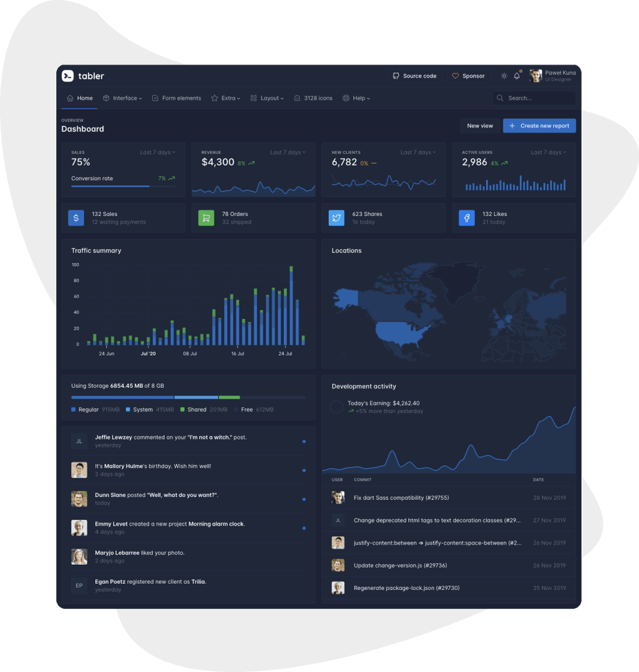Open the Twitter Shares icon
This screenshot has height=672, width=639.
click(x=336, y=217)
